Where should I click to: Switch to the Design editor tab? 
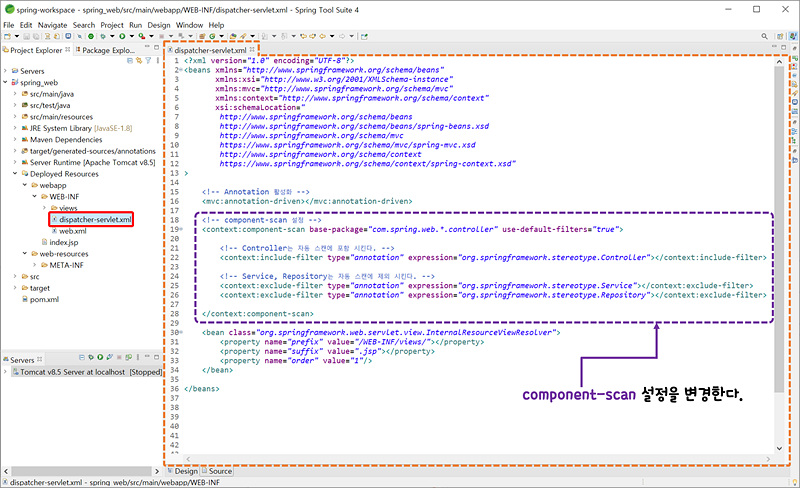pyautogui.click(x=183, y=471)
